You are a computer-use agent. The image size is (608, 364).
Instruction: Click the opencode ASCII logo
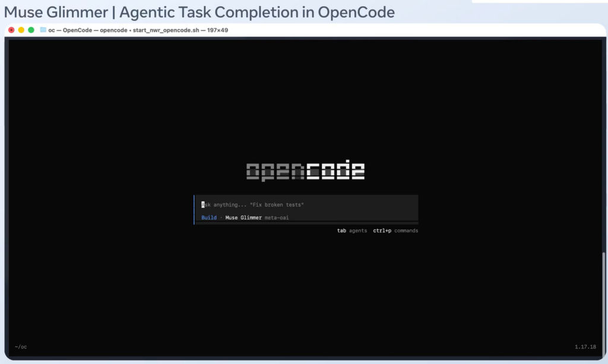306,170
